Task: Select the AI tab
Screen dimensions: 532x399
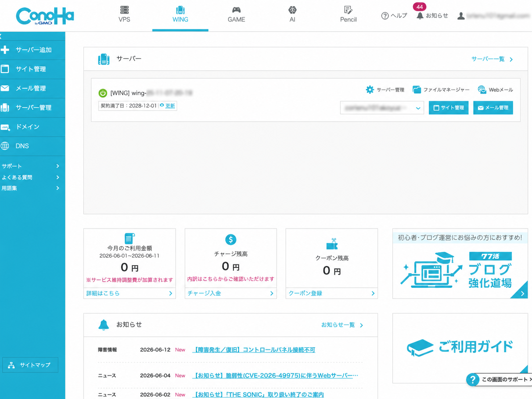Action: click(292, 15)
